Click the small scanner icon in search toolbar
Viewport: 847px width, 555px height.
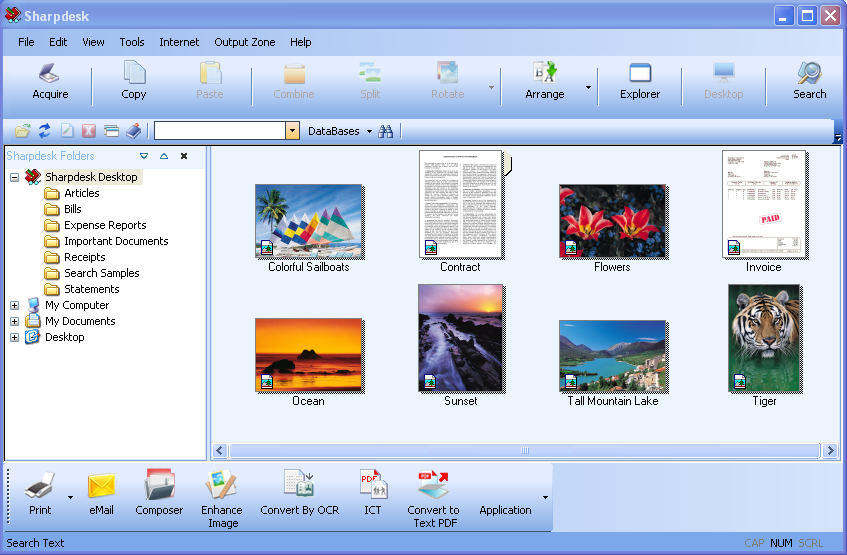tap(133, 131)
